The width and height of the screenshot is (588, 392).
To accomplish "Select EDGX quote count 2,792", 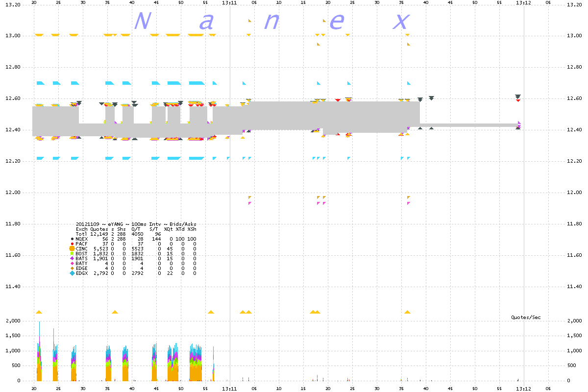I will (x=101, y=273).
